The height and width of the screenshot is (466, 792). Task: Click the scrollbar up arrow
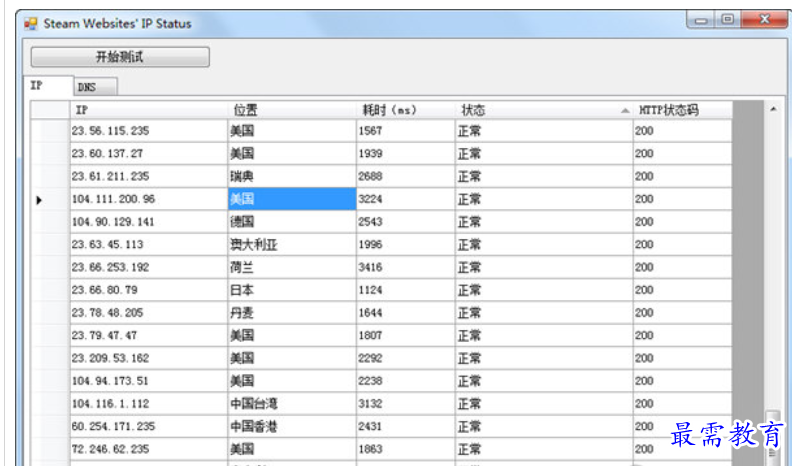click(x=773, y=109)
